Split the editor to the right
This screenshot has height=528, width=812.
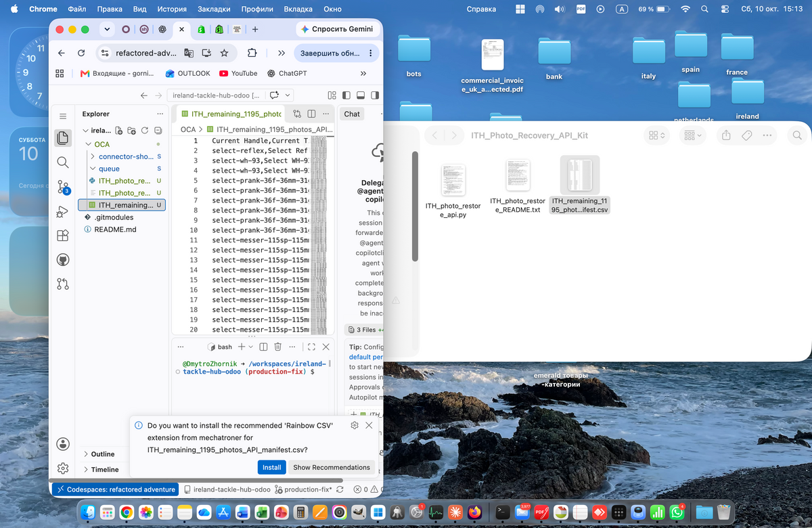(x=311, y=114)
